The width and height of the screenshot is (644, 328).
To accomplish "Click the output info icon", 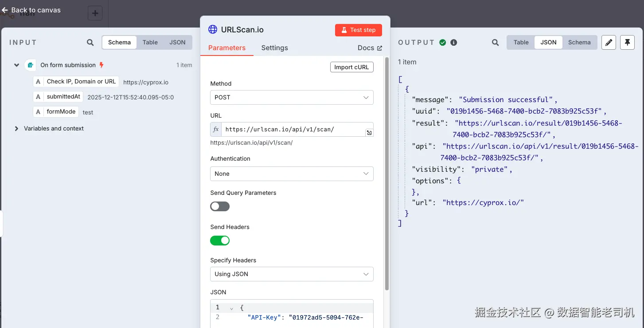I will (454, 43).
